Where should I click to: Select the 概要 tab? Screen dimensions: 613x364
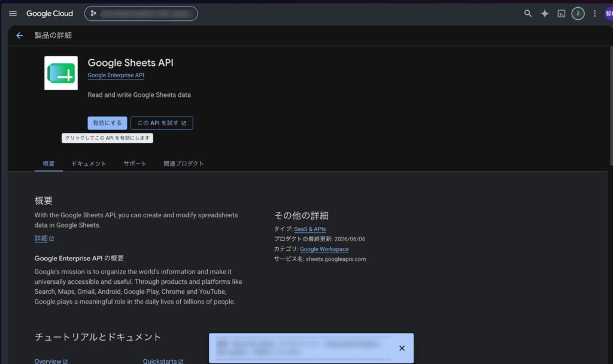point(48,163)
